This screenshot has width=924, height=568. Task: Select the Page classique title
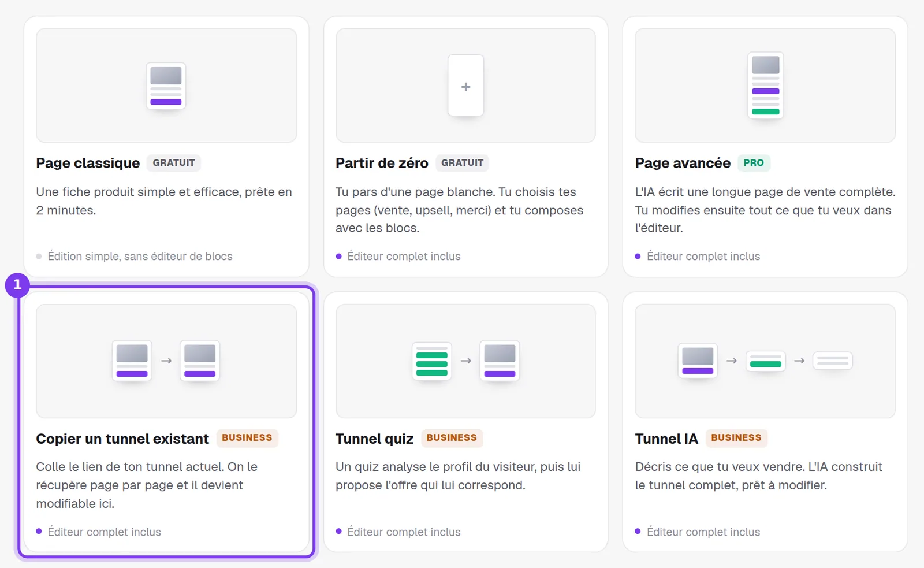pyautogui.click(x=88, y=163)
